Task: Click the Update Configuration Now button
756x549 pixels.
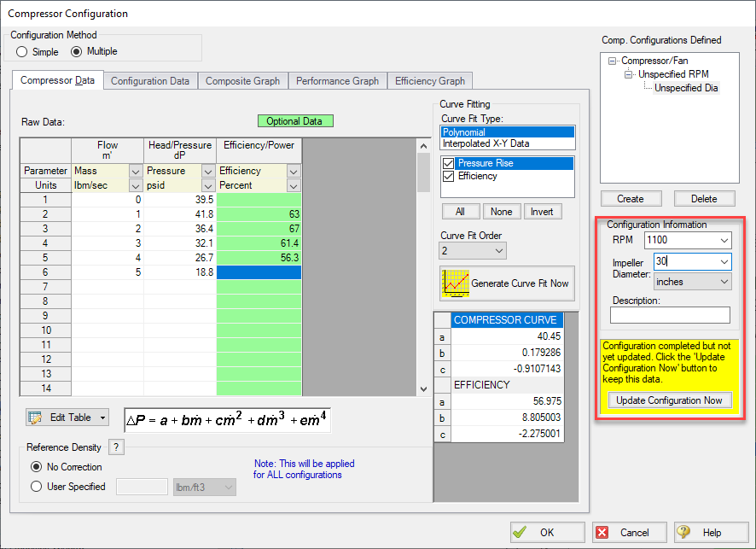Action: pos(669,400)
